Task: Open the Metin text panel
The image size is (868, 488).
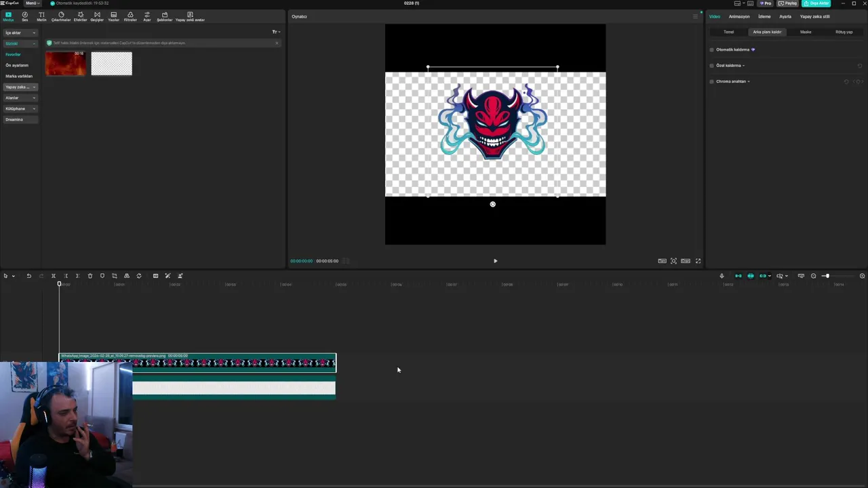Action: (41, 16)
